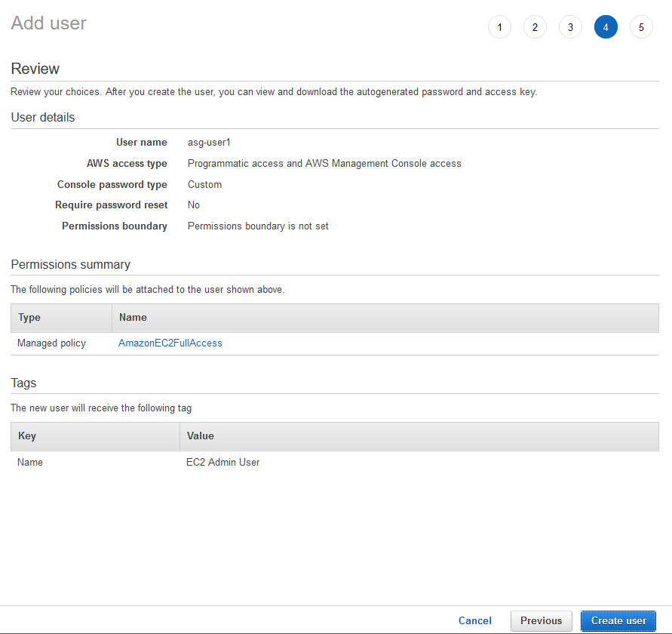Jump to step 2 circle

click(535, 28)
